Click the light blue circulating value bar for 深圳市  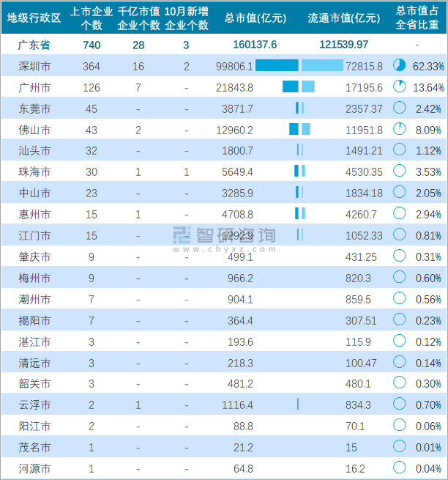point(322,65)
